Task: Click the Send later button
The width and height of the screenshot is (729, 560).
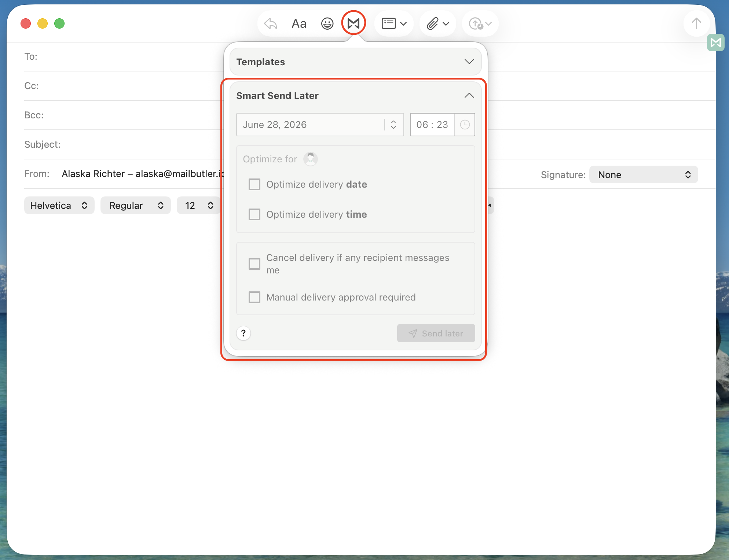Action: point(436,334)
